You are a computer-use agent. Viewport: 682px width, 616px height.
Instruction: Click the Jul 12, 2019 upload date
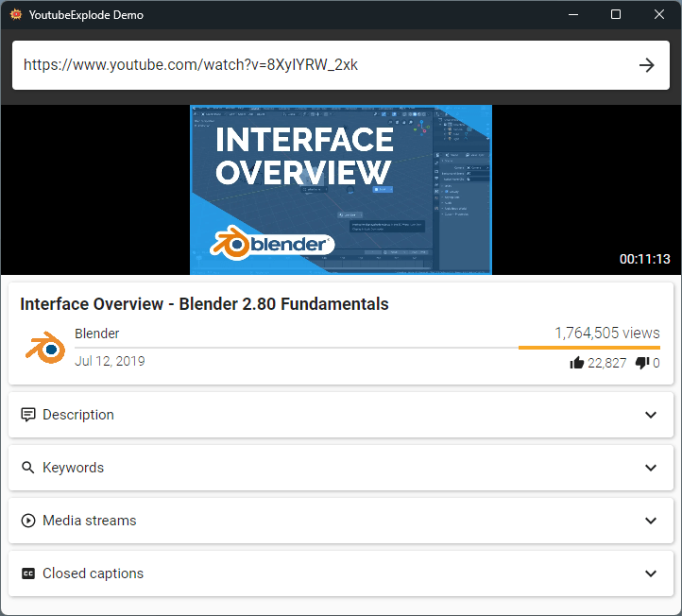click(110, 361)
